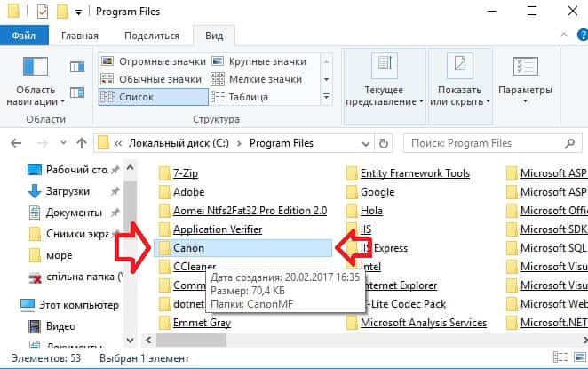Select Aomei Ntfs2Fat32 Pro Edition 2.0 folder
The image size is (588, 369).
pyautogui.click(x=243, y=211)
